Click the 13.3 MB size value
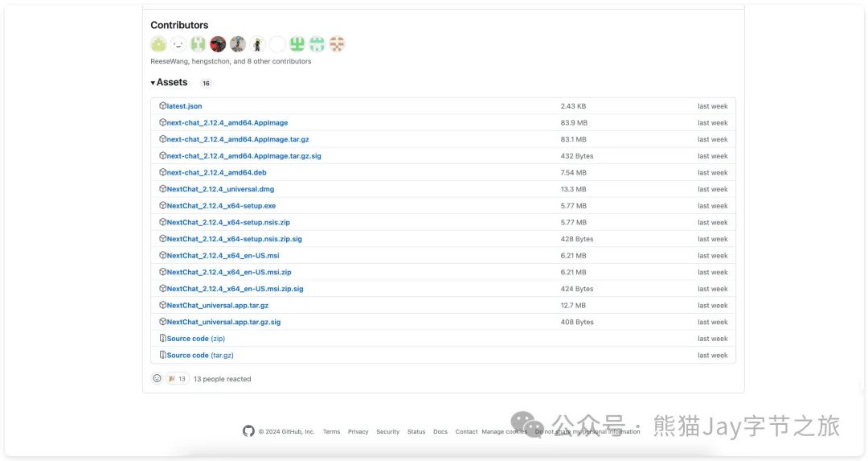The height and width of the screenshot is (461, 868). click(574, 190)
